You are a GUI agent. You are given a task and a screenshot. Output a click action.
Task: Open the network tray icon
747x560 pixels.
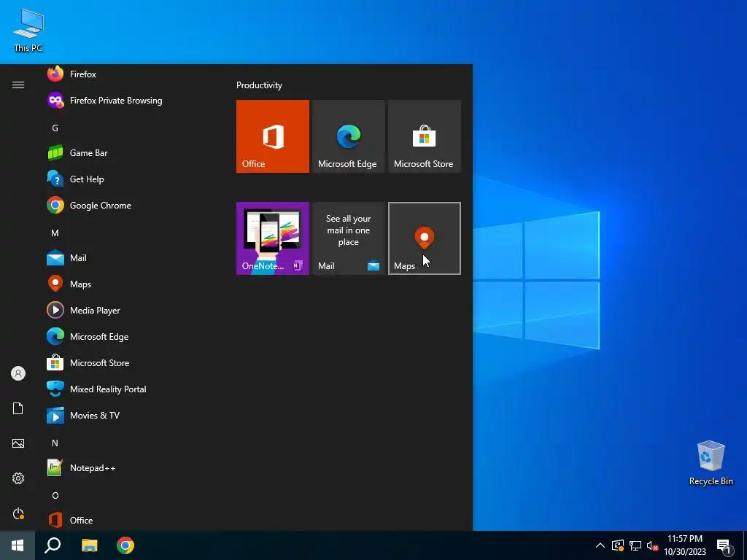[x=635, y=545]
